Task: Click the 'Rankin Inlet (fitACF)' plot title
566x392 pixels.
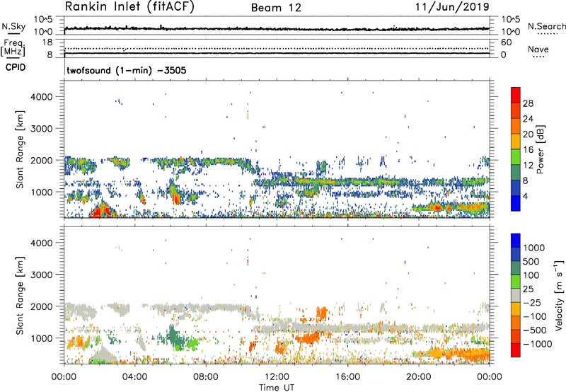Action: click(x=129, y=6)
